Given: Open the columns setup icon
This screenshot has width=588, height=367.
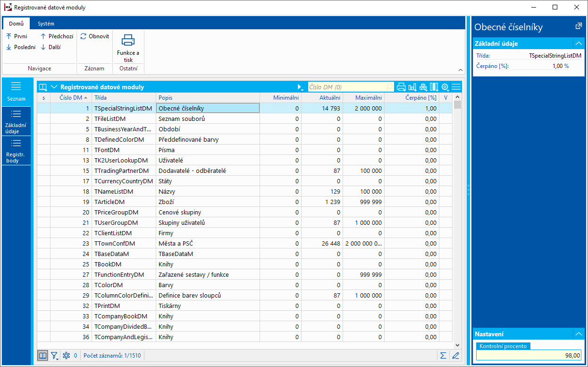Looking at the screenshot, I should click(x=434, y=87).
